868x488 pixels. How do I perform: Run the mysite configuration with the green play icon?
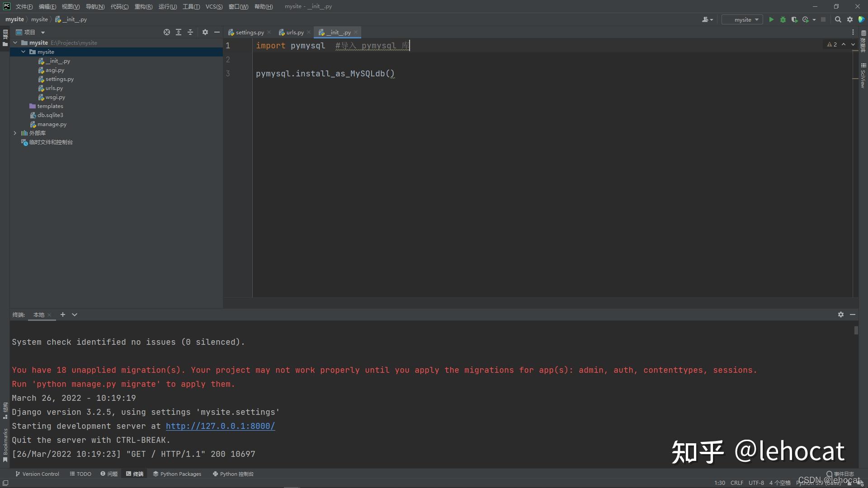click(x=771, y=19)
